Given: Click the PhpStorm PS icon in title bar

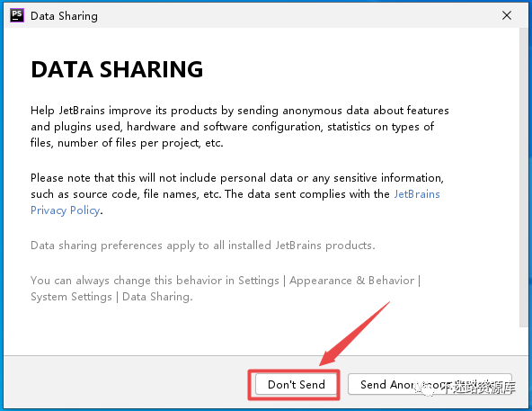Looking at the screenshot, I should pyautogui.click(x=16, y=15).
